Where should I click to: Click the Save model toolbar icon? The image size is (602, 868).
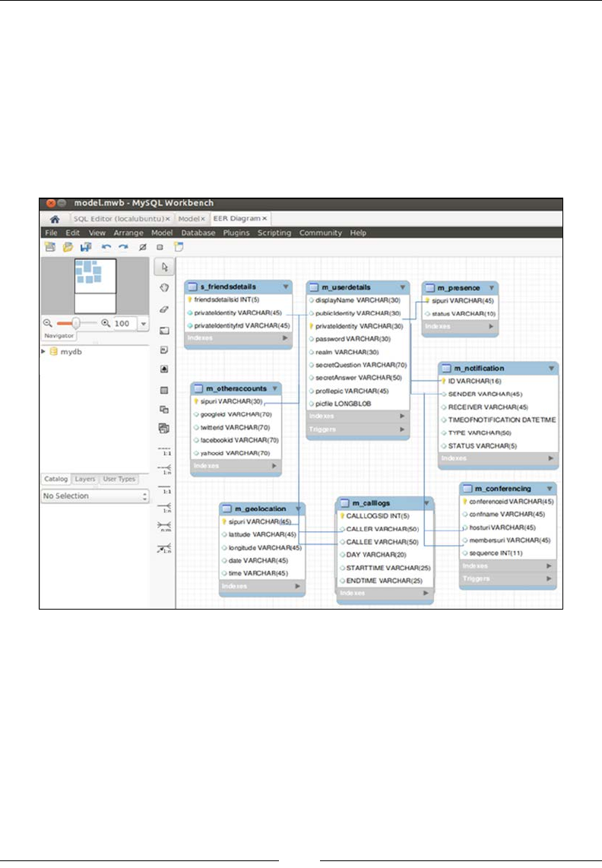[86, 247]
